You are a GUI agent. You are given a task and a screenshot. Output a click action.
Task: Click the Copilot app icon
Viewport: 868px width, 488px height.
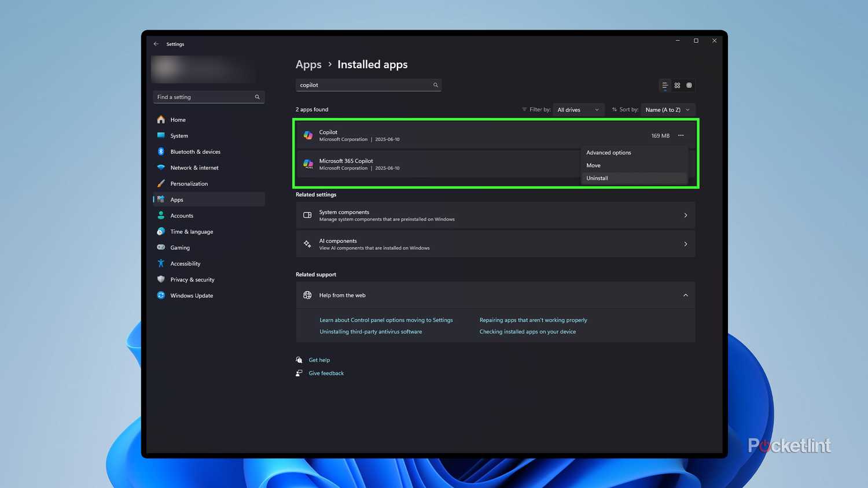pyautogui.click(x=308, y=135)
